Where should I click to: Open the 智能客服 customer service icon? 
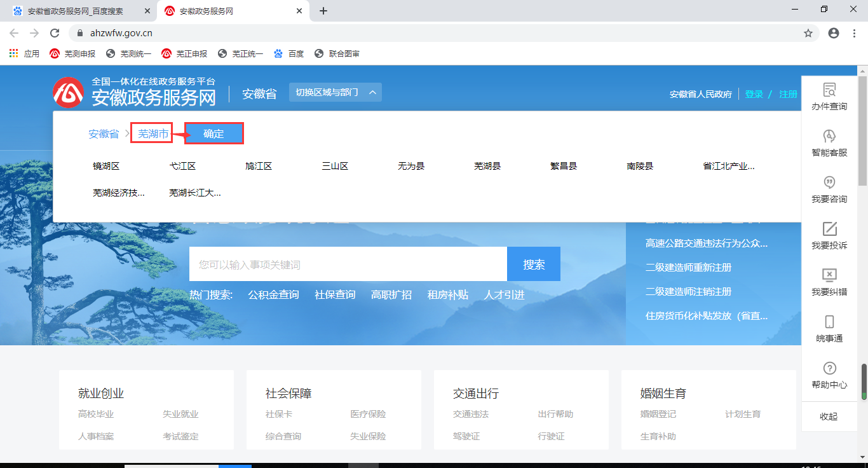829,137
